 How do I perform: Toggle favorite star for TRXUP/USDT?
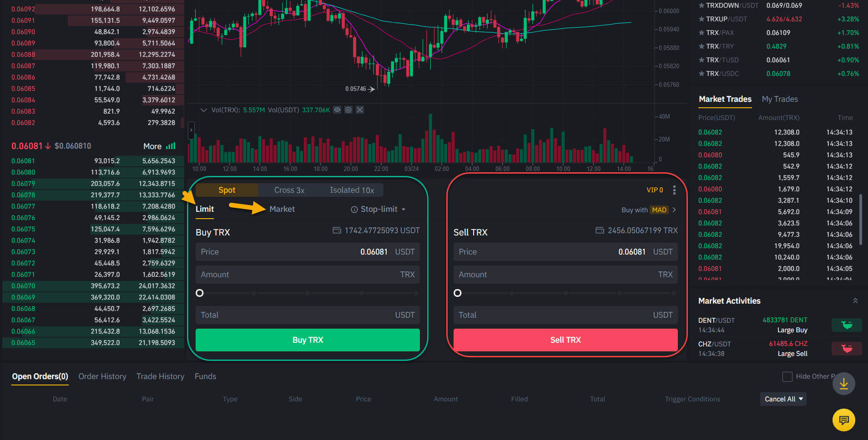[701, 19]
